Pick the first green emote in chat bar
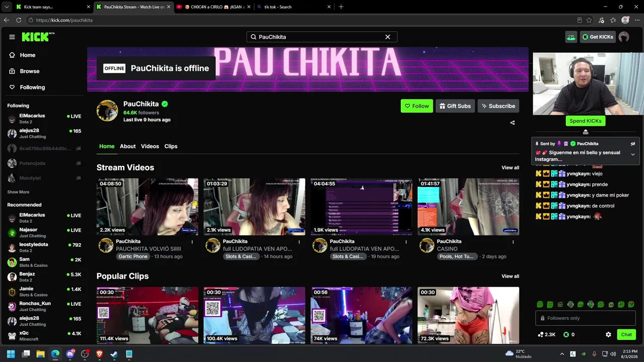644x362 pixels. tap(540, 304)
